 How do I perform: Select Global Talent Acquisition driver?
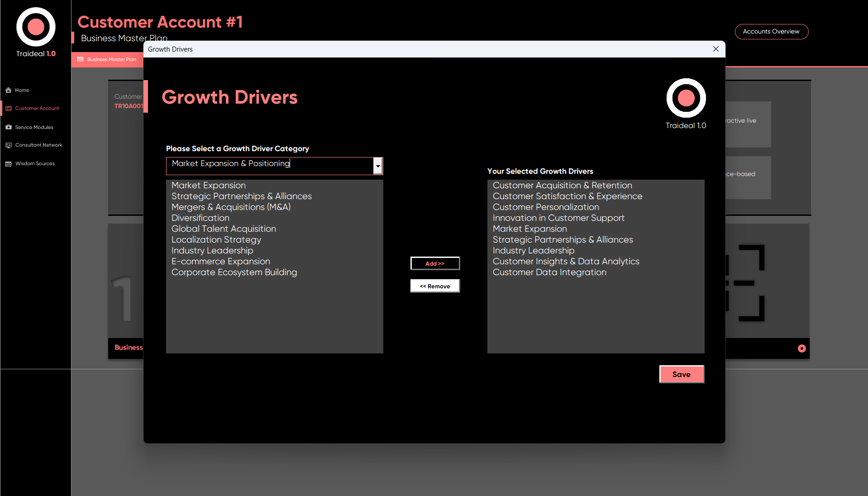click(x=224, y=229)
